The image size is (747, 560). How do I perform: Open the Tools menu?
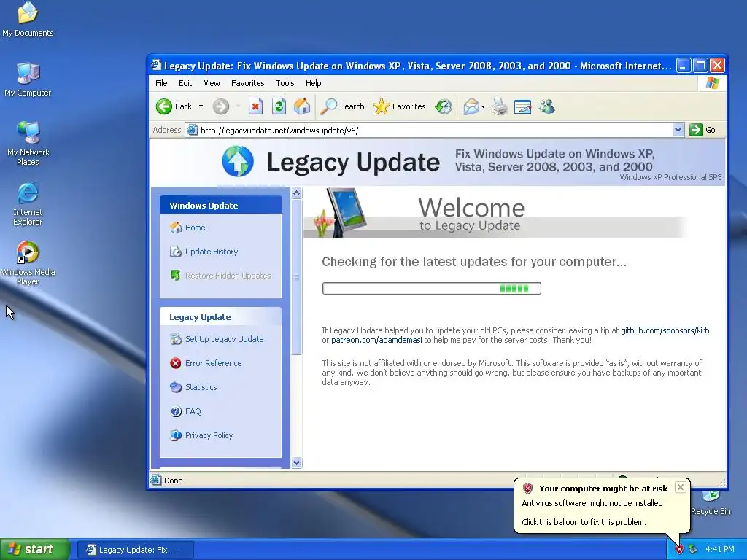pos(285,83)
